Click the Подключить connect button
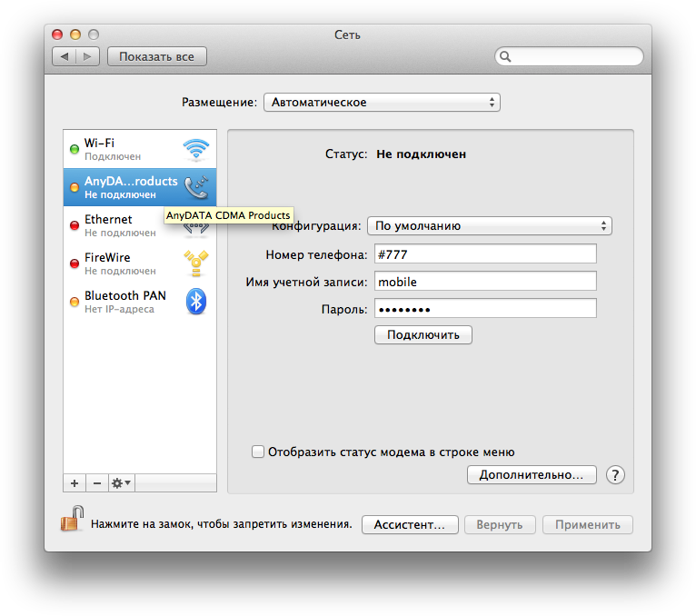The width and height of the screenshot is (696, 616). tap(423, 334)
